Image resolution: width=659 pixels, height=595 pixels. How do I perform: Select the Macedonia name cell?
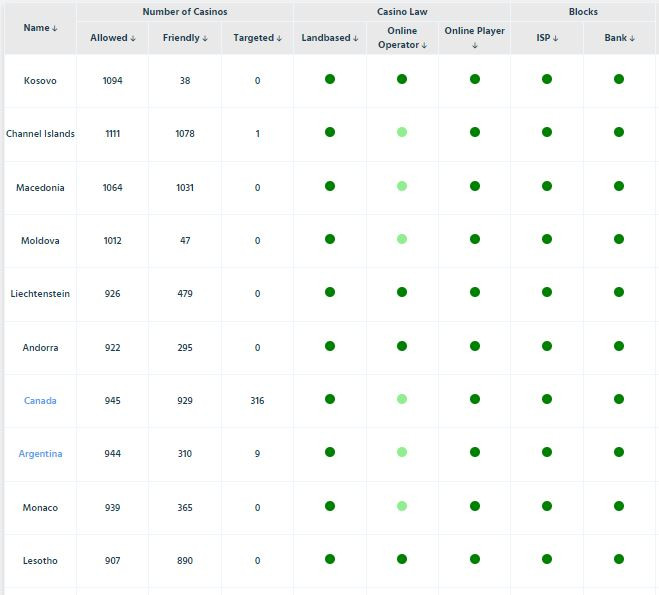(x=40, y=187)
